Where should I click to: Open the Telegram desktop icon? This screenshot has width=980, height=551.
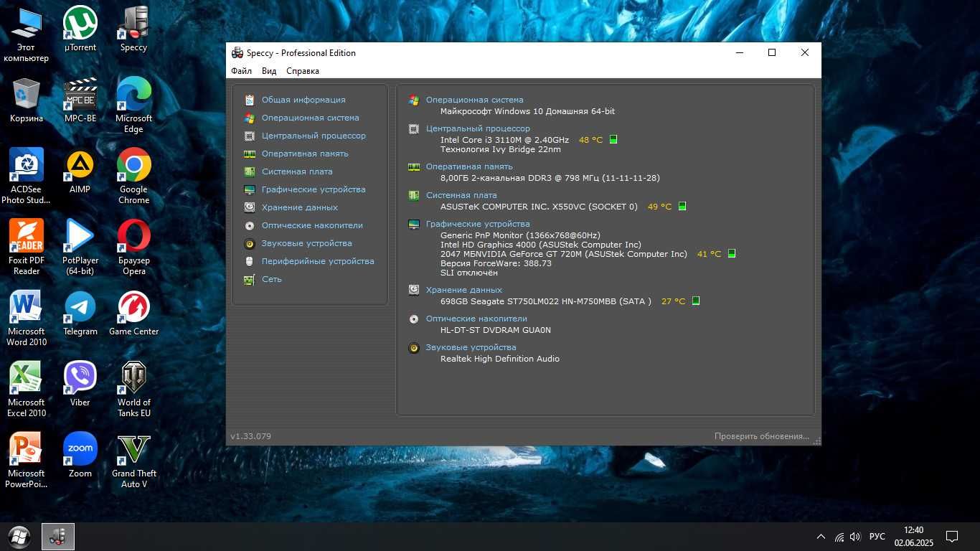coord(80,313)
